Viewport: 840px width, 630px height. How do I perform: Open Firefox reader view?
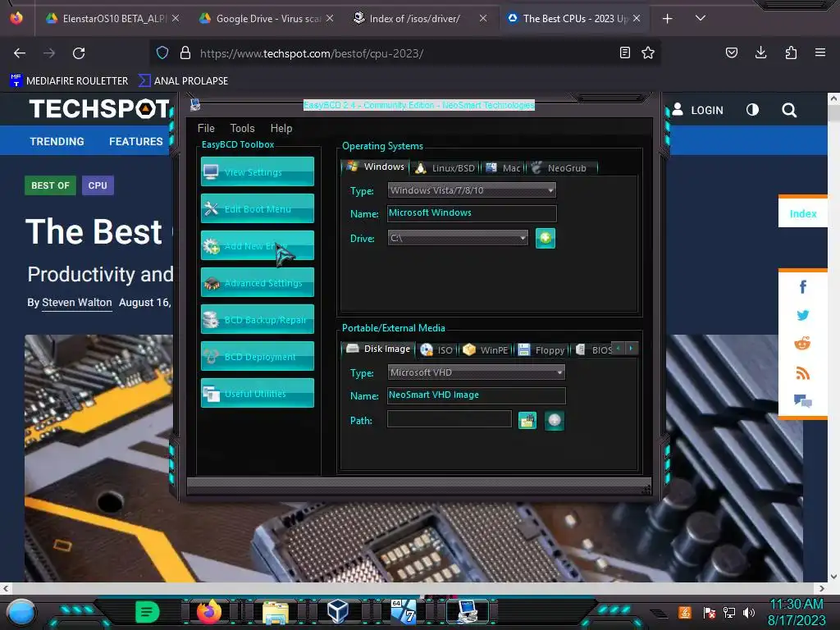[624, 52]
